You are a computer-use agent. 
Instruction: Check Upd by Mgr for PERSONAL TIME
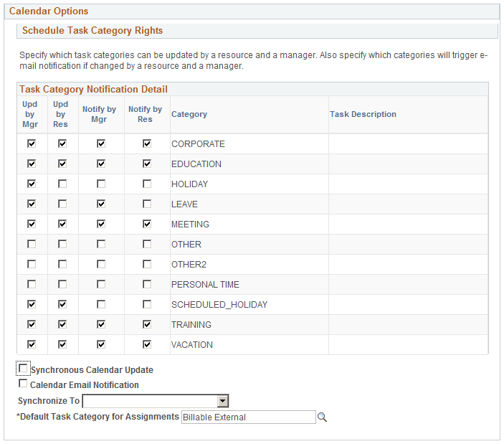pyautogui.click(x=32, y=284)
